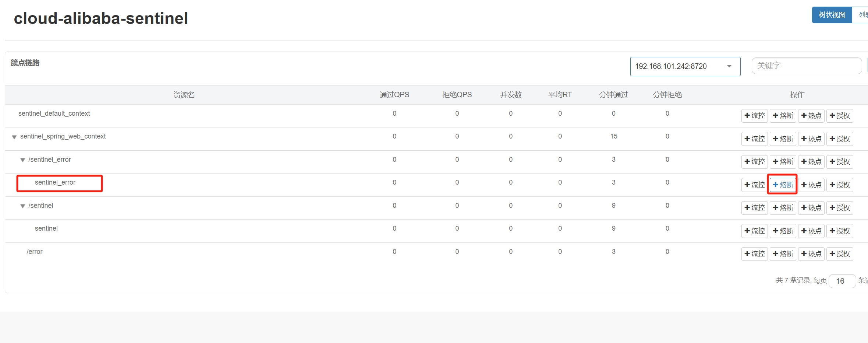Screen dimensions: 868x343
Task: Add 授权 rule for /error resource
Action: [840, 254]
